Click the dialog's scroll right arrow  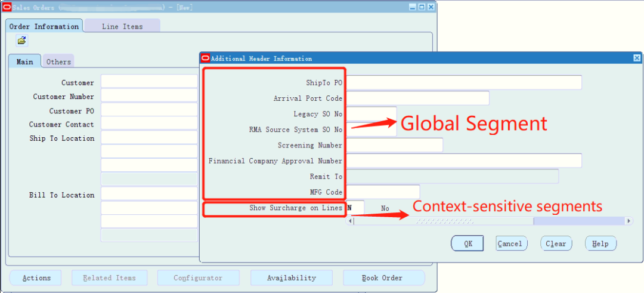(x=629, y=221)
